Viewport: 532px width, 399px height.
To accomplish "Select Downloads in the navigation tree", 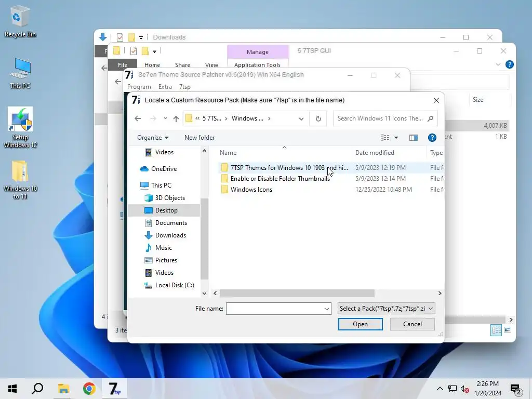I will (170, 235).
